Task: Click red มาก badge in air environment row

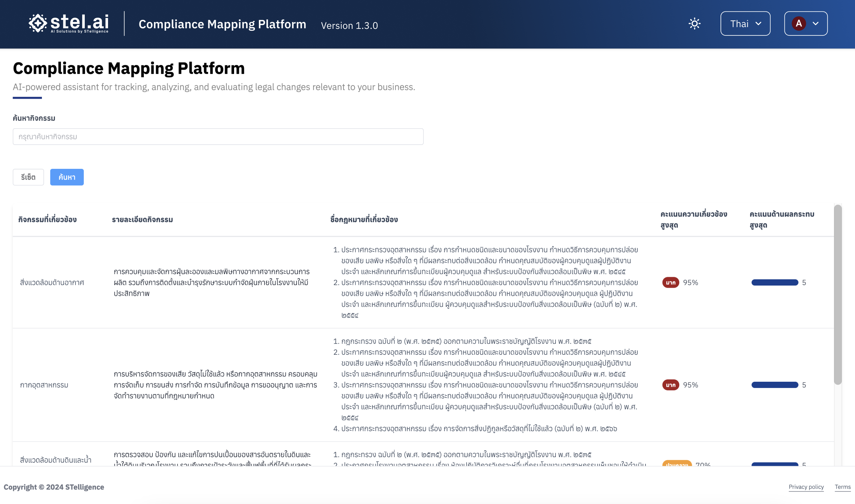Action: click(670, 282)
